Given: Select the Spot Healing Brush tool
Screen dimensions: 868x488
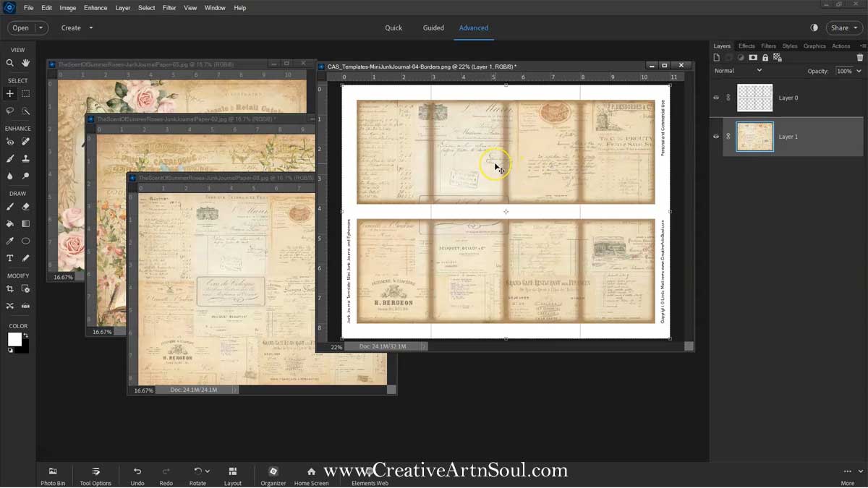Looking at the screenshot, I should point(26,142).
